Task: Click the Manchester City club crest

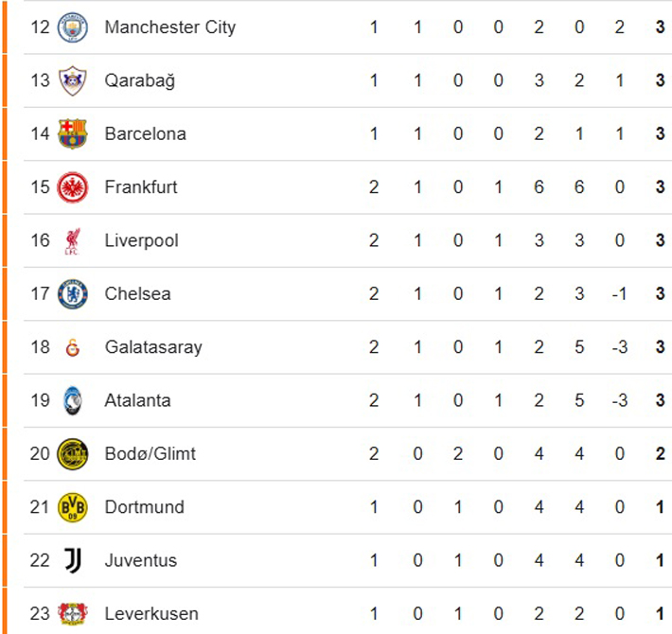Action: pos(72,27)
